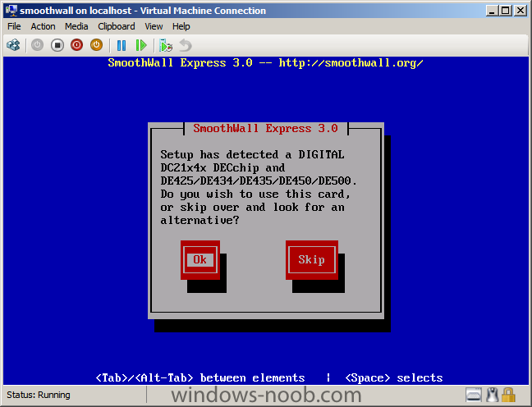Click the green Reset VM icon
The image size is (532, 407).
[x=141, y=45]
